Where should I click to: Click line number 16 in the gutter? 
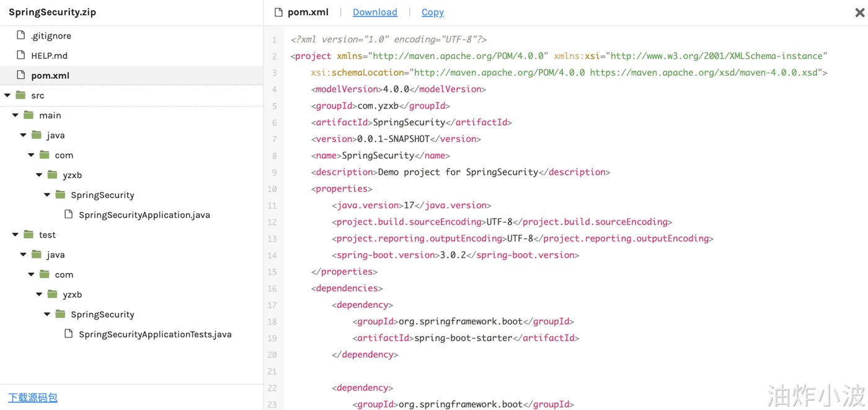(272, 288)
